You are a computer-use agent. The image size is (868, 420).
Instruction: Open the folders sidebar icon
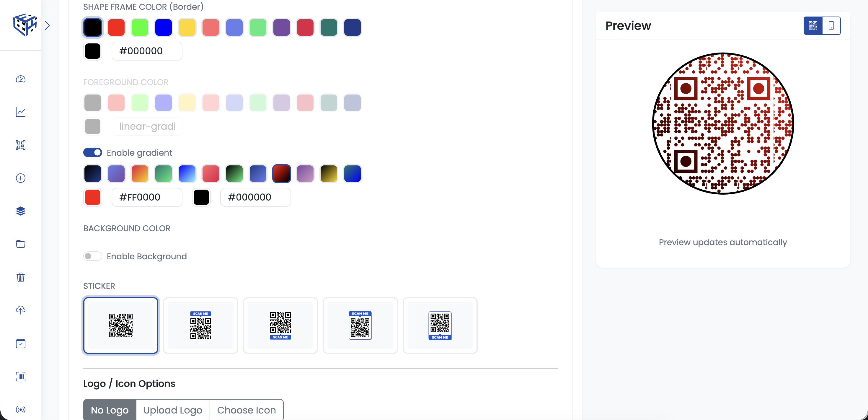click(x=21, y=244)
